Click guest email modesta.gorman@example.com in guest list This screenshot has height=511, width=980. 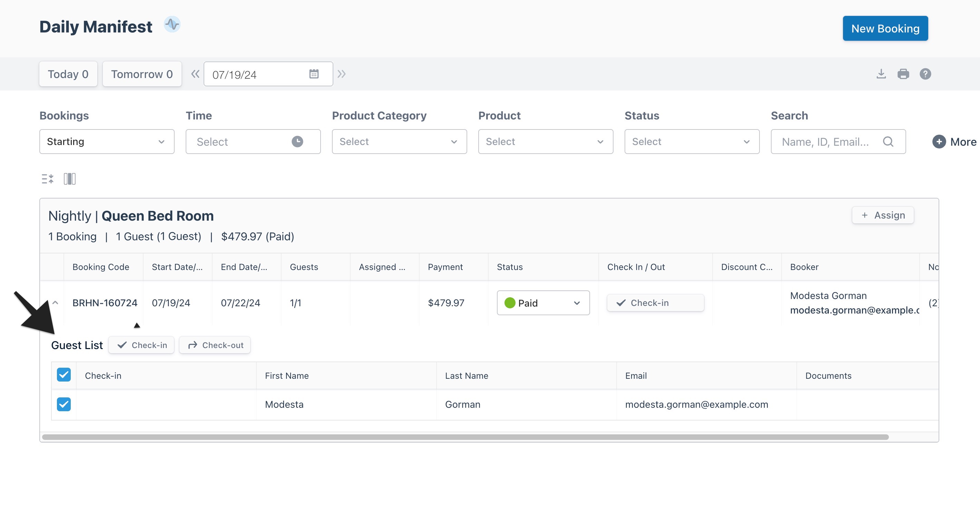697,404
